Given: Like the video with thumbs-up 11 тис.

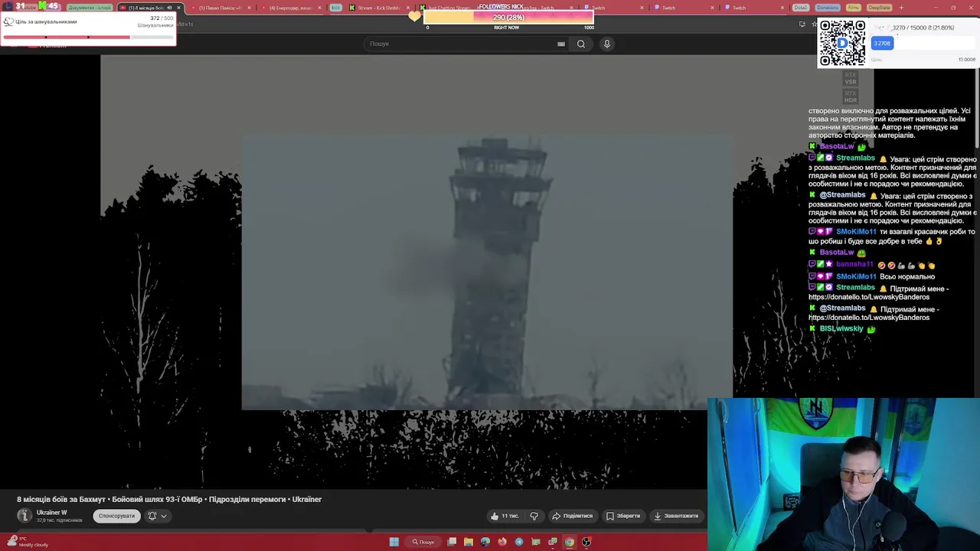Looking at the screenshot, I should pos(505,516).
